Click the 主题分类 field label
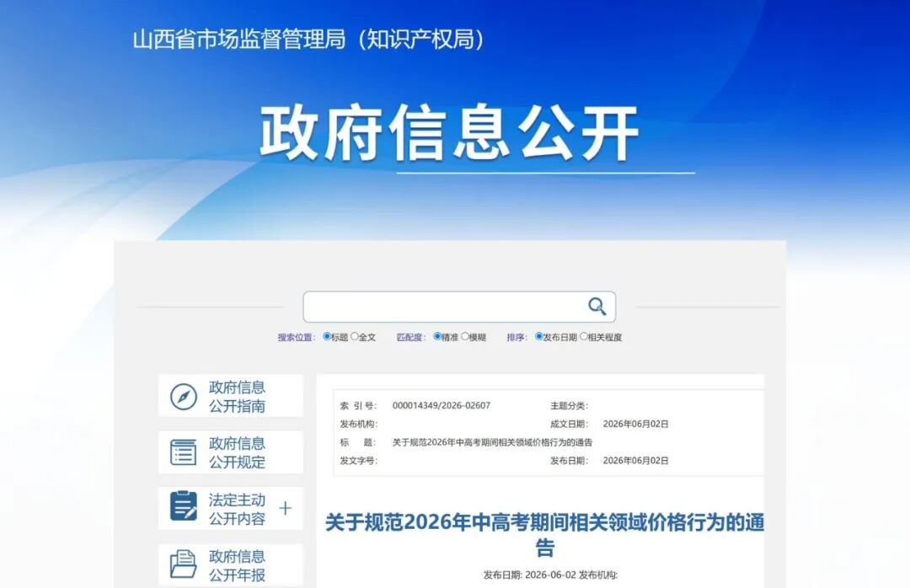Image resolution: width=910 pixels, height=588 pixels. point(569,406)
